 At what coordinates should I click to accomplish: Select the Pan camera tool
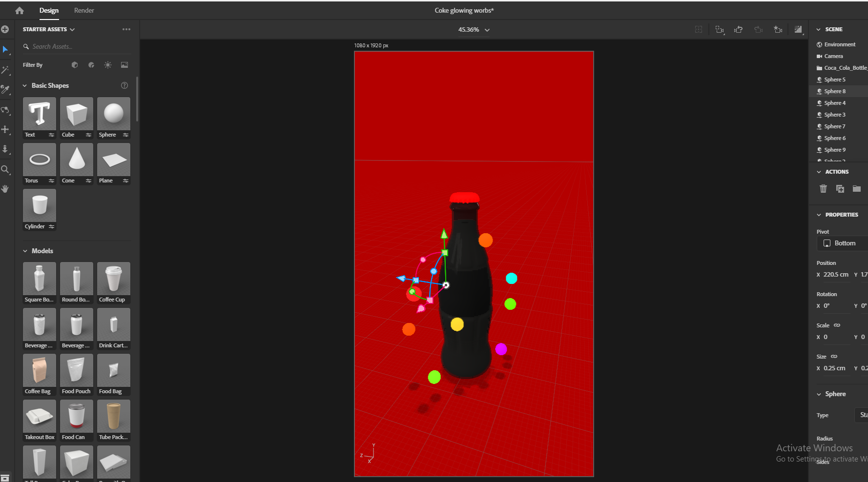point(5,130)
